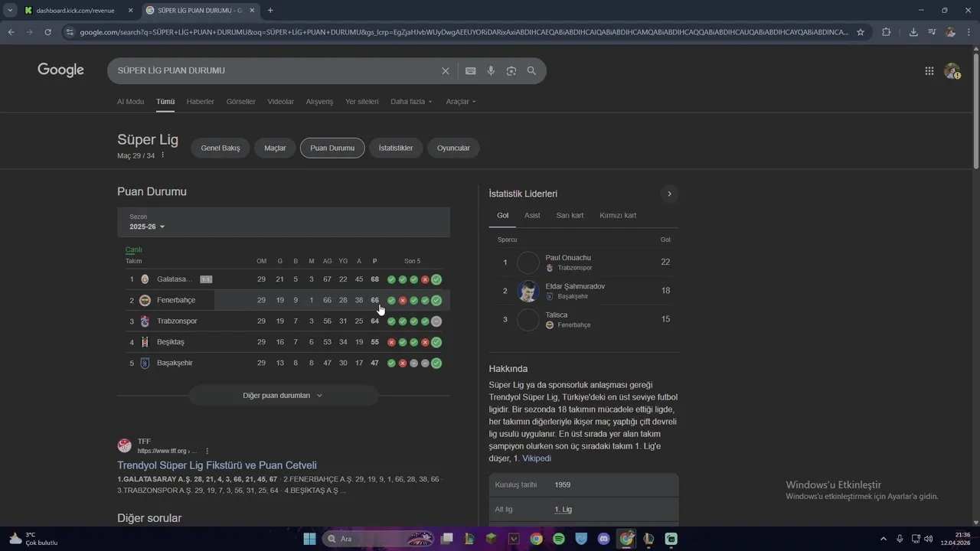980x551 pixels.
Task: Open the Araçlar dropdown
Action: [461, 102]
